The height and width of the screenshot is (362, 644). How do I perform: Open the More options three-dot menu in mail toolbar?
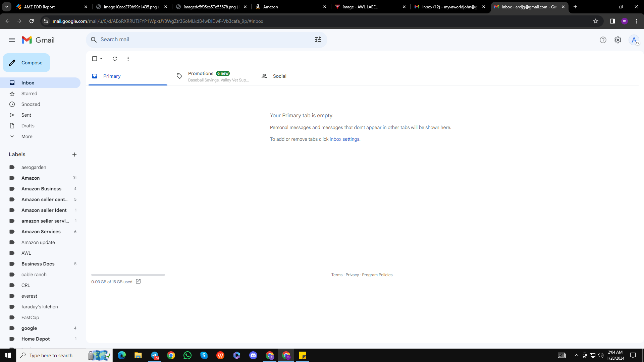[x=128, y=59]
